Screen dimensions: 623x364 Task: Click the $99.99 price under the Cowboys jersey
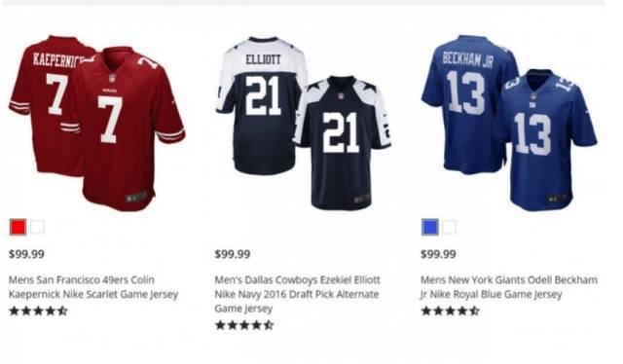pyautogui.click(x=233, y=254)
